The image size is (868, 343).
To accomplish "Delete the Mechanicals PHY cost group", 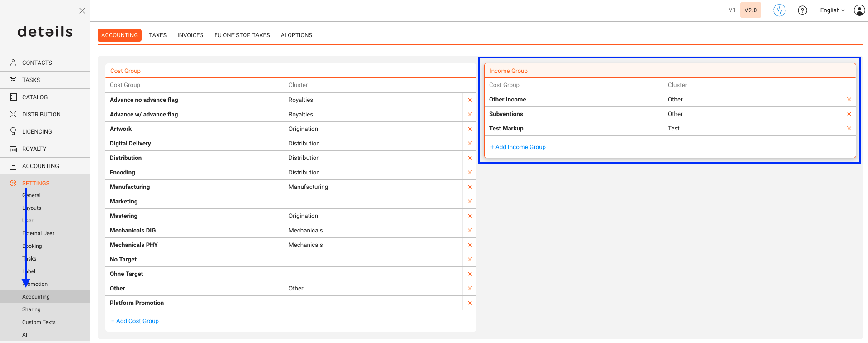I will point(470,245).
